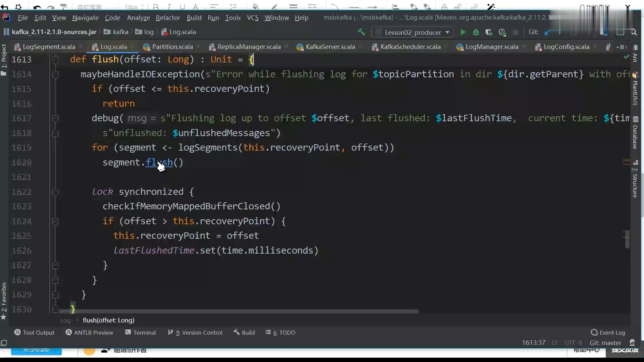
Task: Build the project with the hammer icon
Action: pos(361,32)
